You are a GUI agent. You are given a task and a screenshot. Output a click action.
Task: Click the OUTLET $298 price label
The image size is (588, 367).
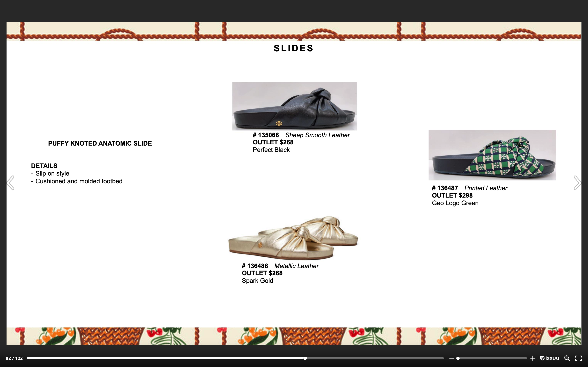452,195
